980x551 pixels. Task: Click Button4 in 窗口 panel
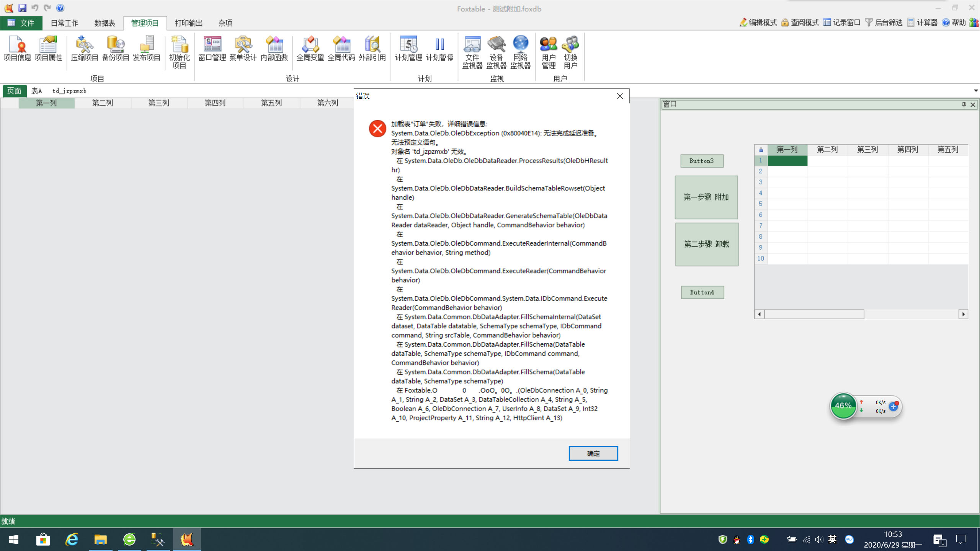pos(702,292)
